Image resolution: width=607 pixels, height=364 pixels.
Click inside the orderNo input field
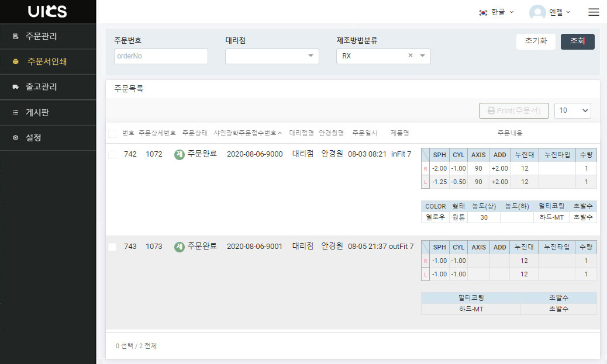point(161,56)
